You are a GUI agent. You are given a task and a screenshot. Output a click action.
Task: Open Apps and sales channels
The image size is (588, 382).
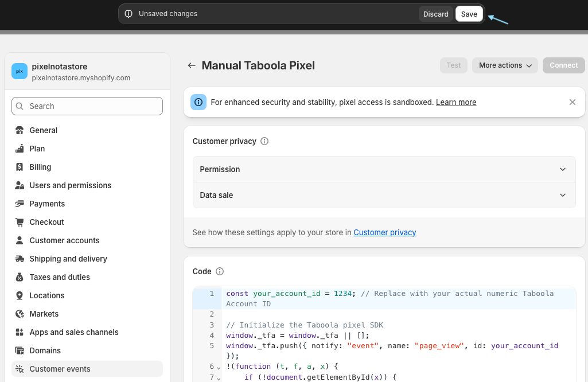[x=87, y=333]
